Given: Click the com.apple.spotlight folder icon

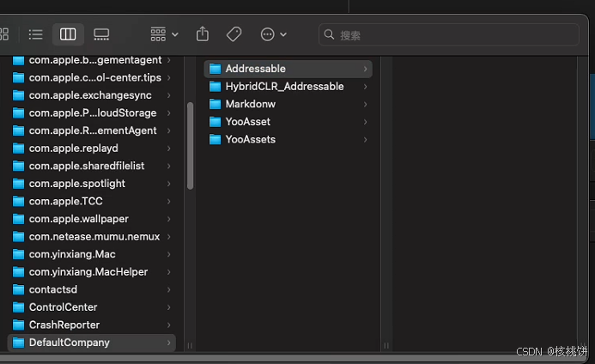Looking at the screenshot, I should click(x=19, y=184).
